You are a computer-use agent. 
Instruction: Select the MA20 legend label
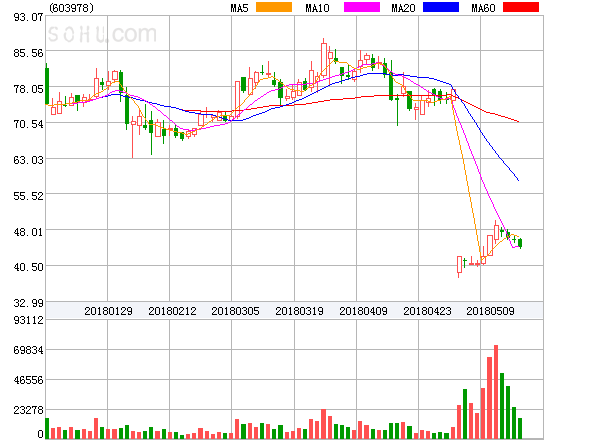pos(403,8)
